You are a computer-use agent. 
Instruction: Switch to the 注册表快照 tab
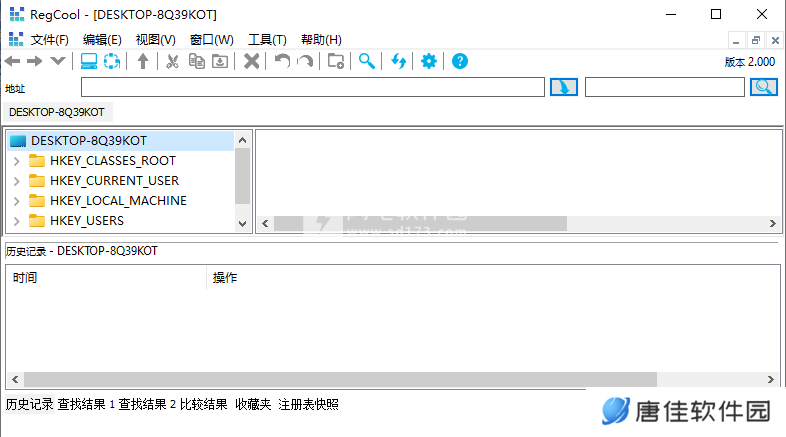(308, 404)
